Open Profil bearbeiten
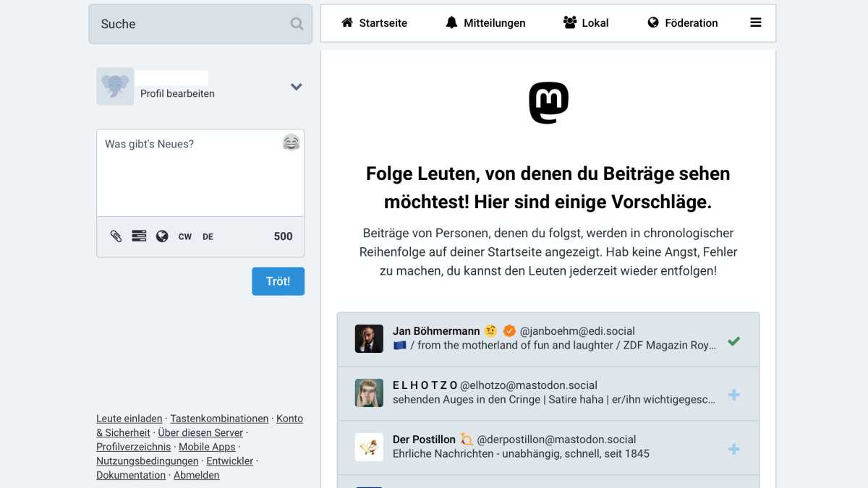 [177, 93]
